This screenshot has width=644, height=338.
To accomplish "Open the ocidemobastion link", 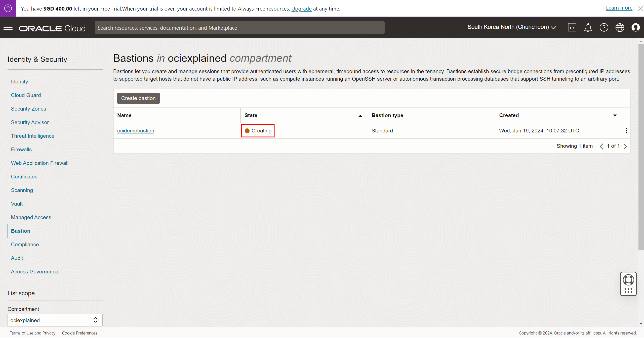I will (x=136, y=131).
